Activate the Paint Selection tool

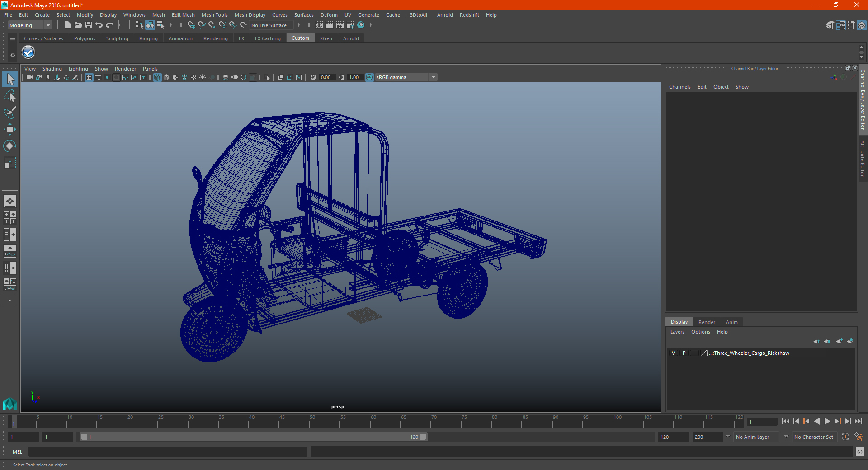point(10,113)
